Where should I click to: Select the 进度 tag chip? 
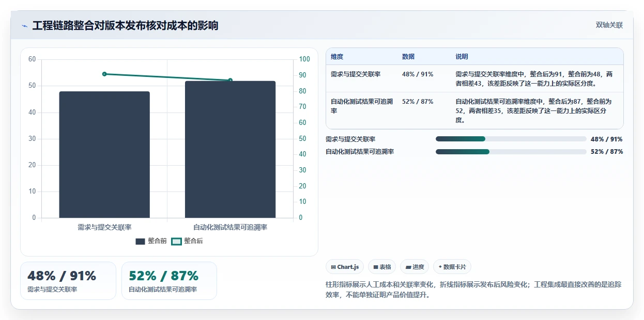click(x=415, y=267)
